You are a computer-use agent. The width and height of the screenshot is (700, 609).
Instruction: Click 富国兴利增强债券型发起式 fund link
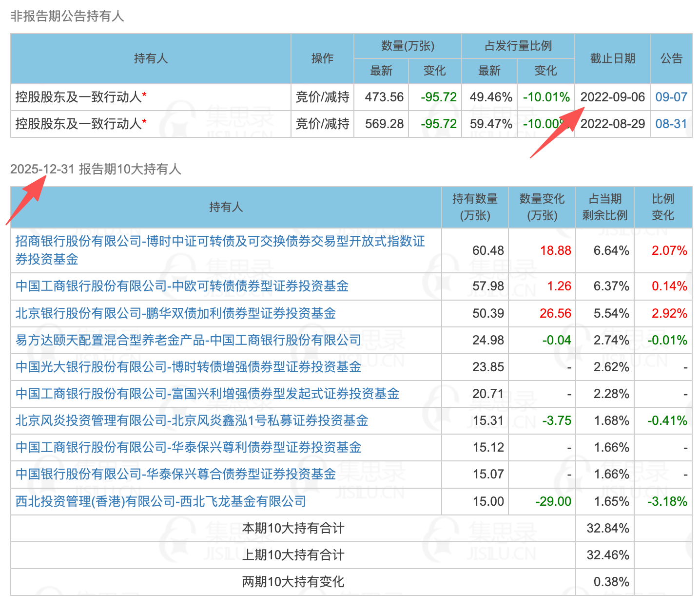(x=207, y=394)
